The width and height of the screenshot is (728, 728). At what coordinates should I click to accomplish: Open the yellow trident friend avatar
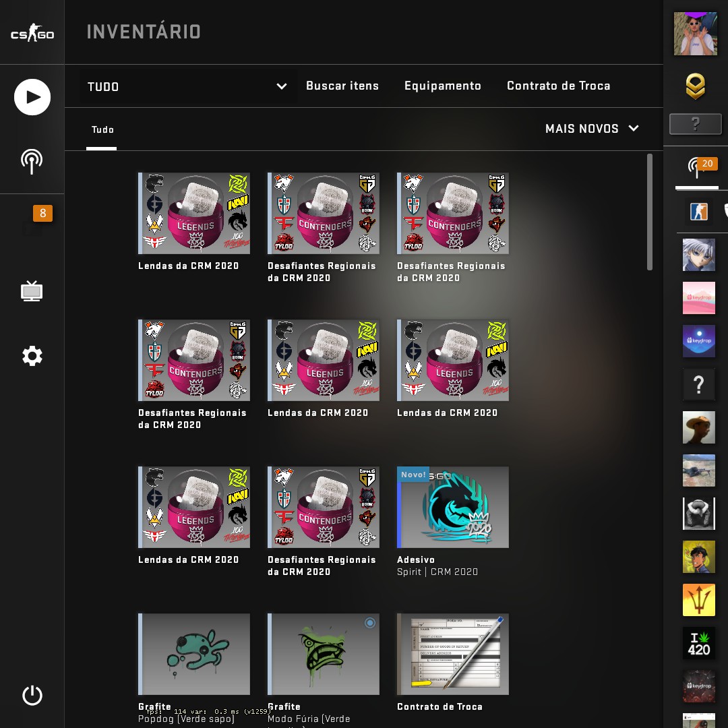[x=699, y=600]
